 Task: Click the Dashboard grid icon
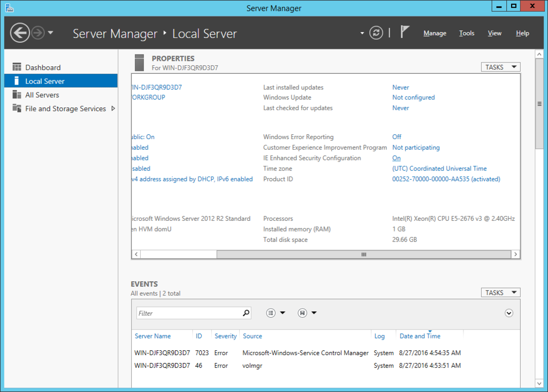pyautogui.click(x=17, y=67)
